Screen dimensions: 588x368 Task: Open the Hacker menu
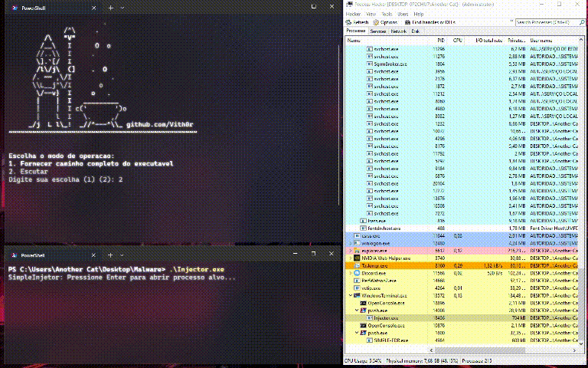pos(353,14)
